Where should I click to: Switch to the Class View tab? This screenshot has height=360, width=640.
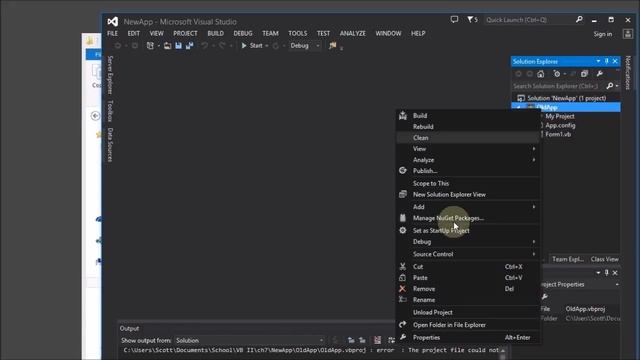604,259
